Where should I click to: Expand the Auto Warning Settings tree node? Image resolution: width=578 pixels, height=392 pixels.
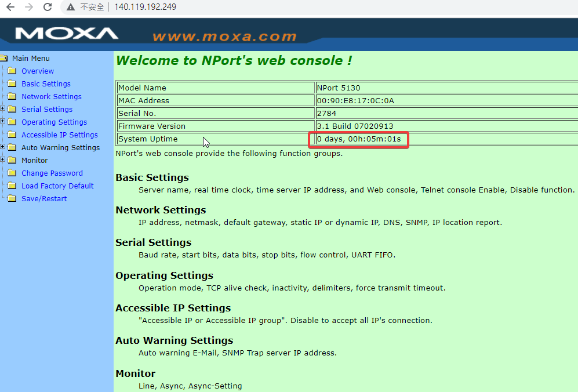point(2,147)
